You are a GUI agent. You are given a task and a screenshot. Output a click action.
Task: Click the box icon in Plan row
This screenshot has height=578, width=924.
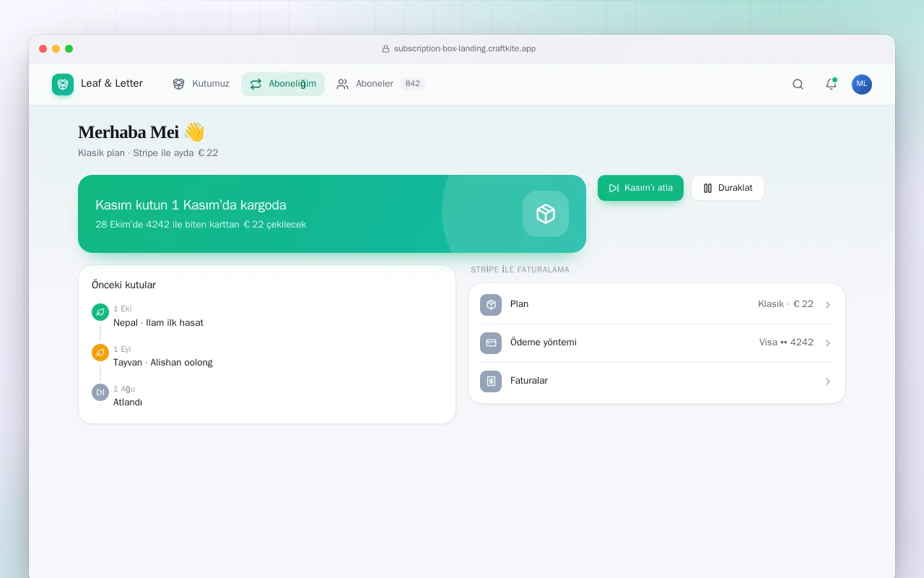pos(491,305)
